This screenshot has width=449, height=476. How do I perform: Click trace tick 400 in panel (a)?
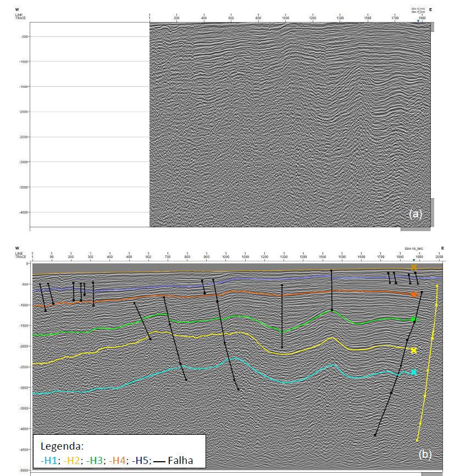click(204, 18)
